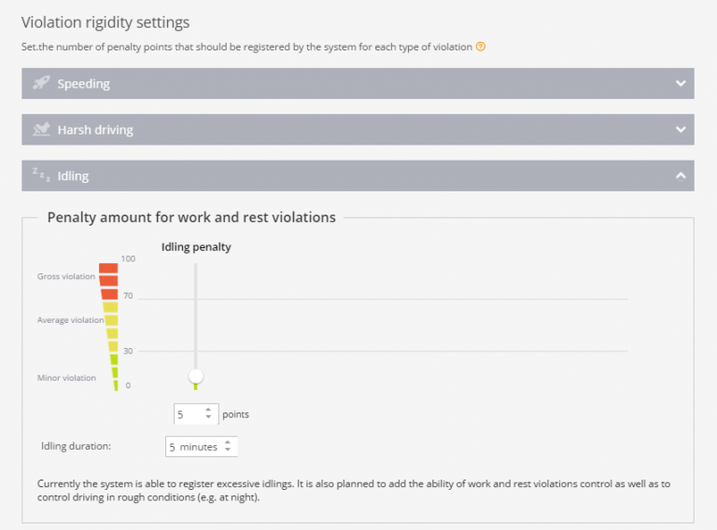Click the Harsh driving section icon
This screenshot has height=530, width=717.
click(x=41, y=129)
